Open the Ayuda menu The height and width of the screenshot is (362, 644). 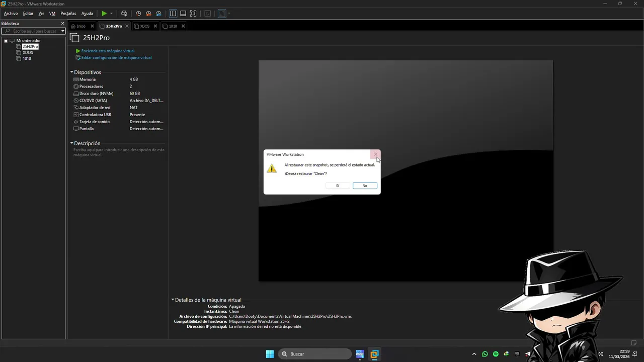pyautogui.click(x=87, y=14)
